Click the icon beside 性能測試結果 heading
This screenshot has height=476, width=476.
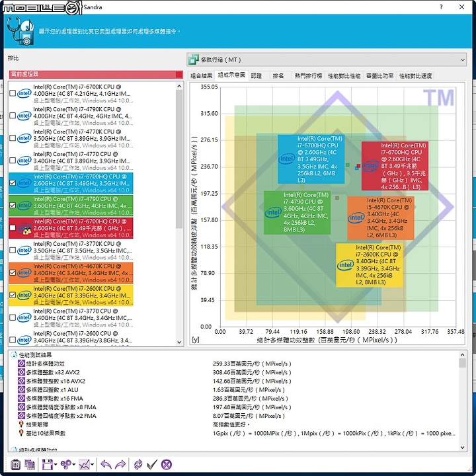point(14,354)
